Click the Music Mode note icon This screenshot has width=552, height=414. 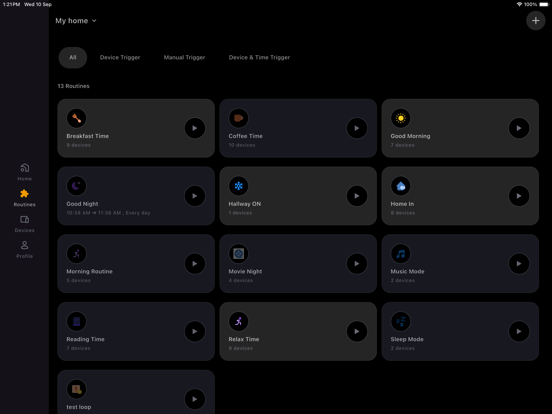click(401, 253)
